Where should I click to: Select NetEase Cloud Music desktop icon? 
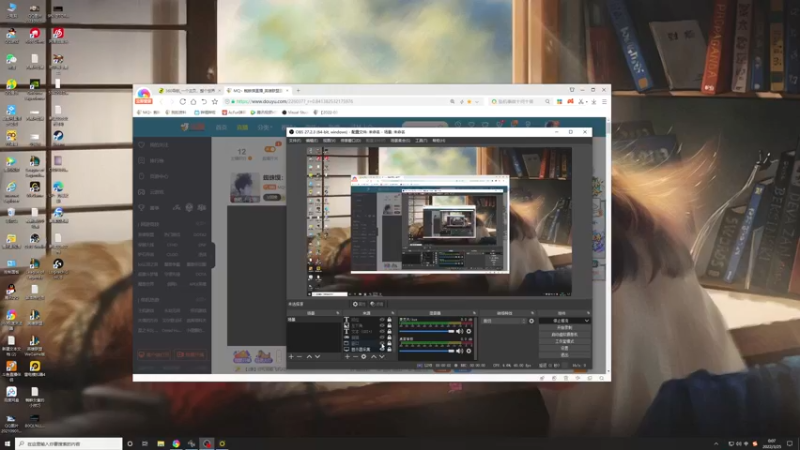(58, 35)
